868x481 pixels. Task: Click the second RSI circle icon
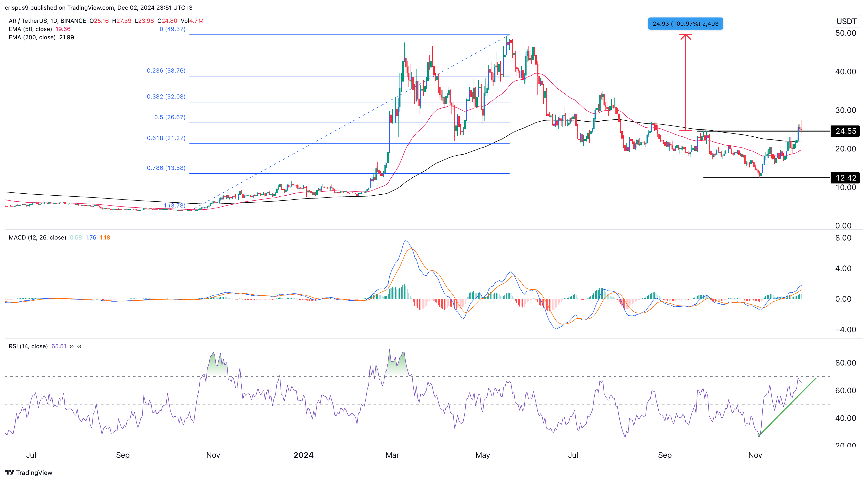click(x=79, y=346)
